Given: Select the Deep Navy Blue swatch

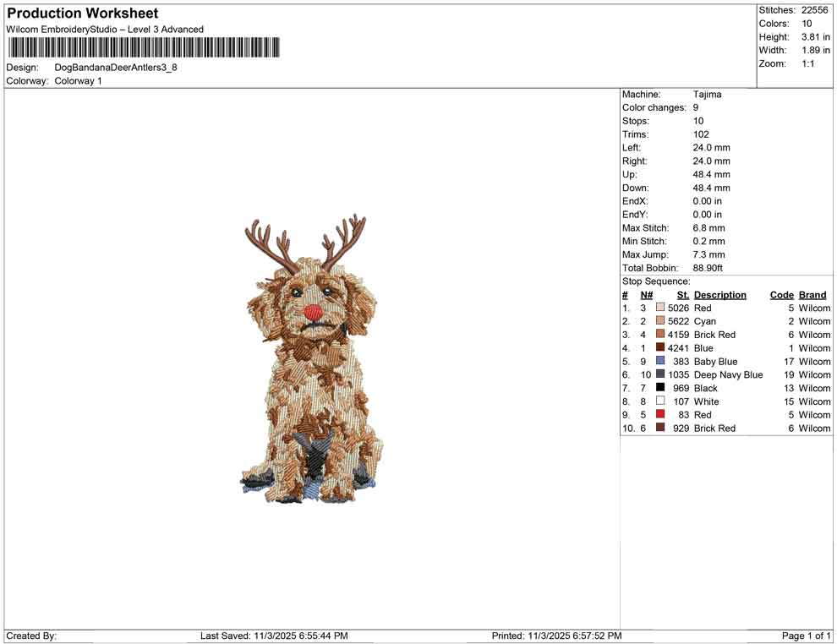Looking at the screenshot, I should pos(659,374).
